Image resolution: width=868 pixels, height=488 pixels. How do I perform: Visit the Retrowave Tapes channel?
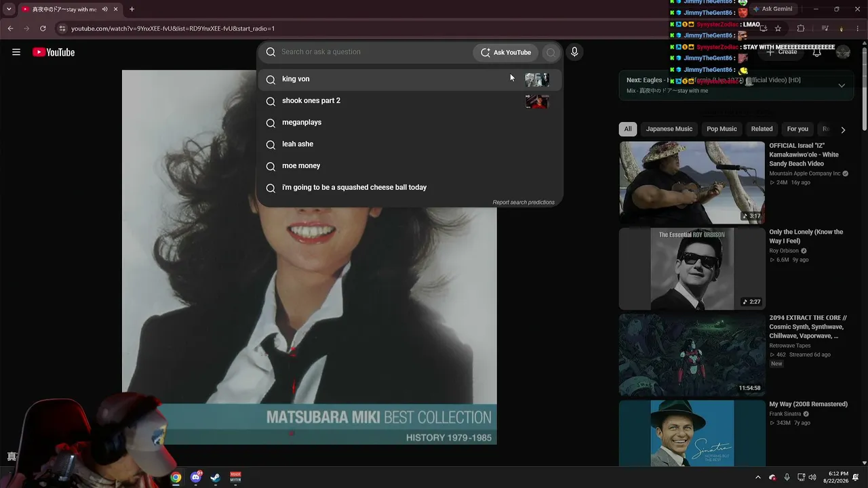[790, 346]
